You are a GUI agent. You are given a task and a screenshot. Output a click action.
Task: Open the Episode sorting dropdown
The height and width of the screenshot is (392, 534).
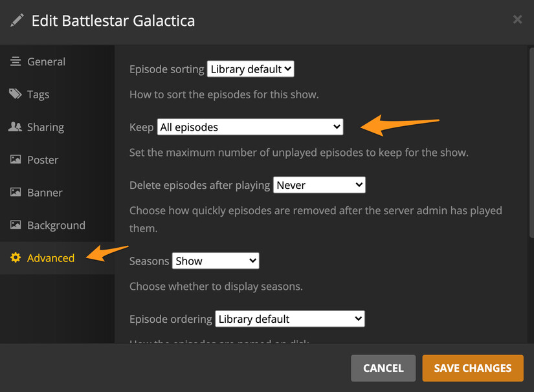coord(250,69)
